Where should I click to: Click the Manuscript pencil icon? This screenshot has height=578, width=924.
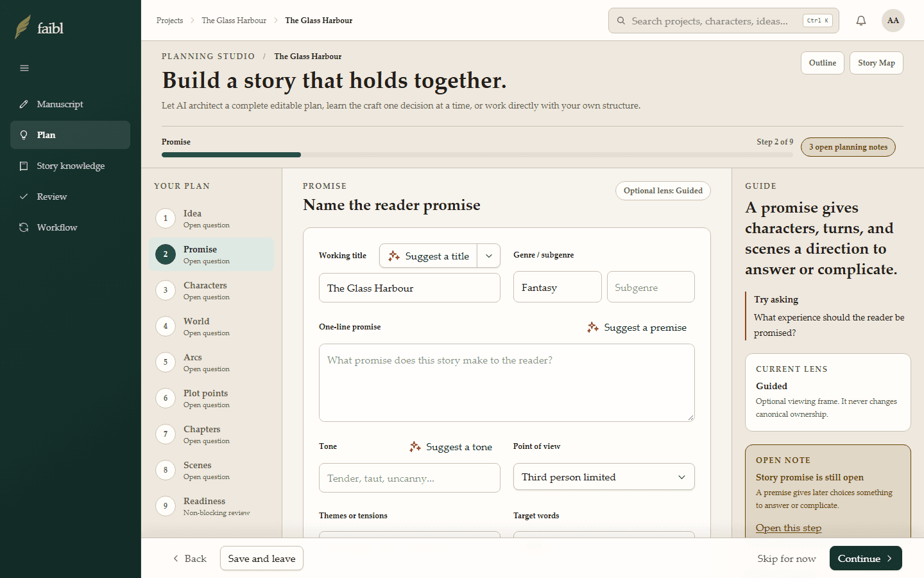(24, 104)
